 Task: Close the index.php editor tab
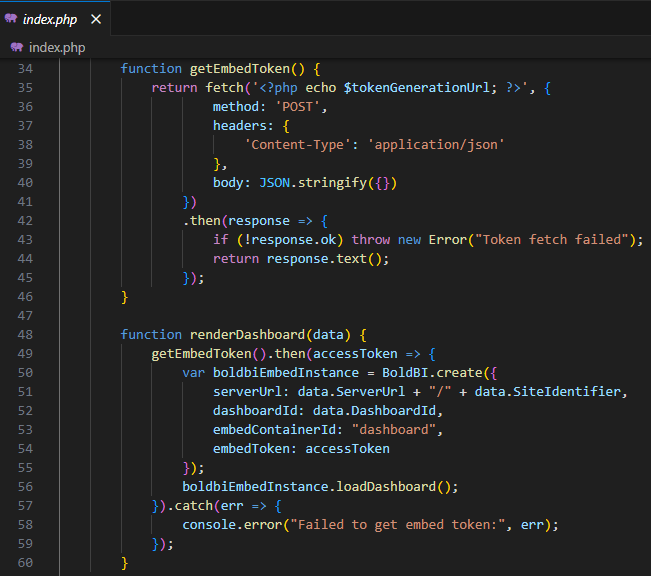click(x=96, y=19)
